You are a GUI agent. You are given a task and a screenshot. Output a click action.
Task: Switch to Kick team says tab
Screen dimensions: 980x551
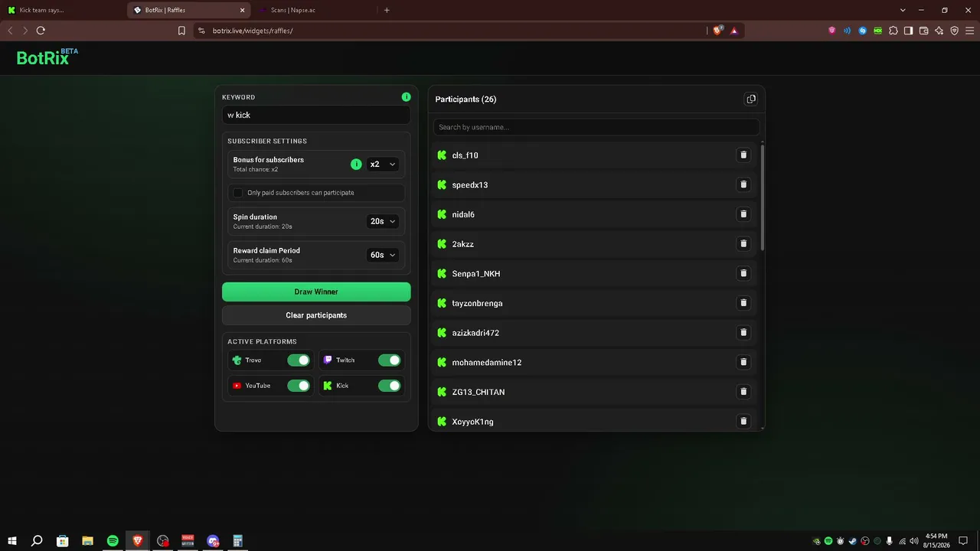click(x=63, y=10)
